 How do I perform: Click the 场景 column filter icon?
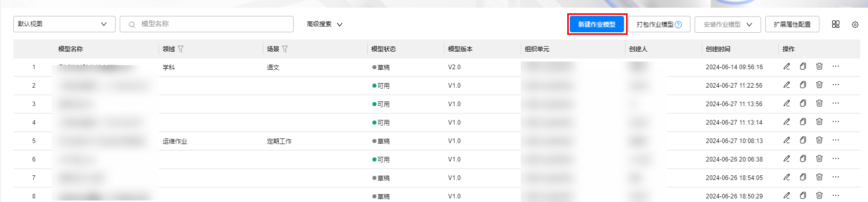[285, 49]
